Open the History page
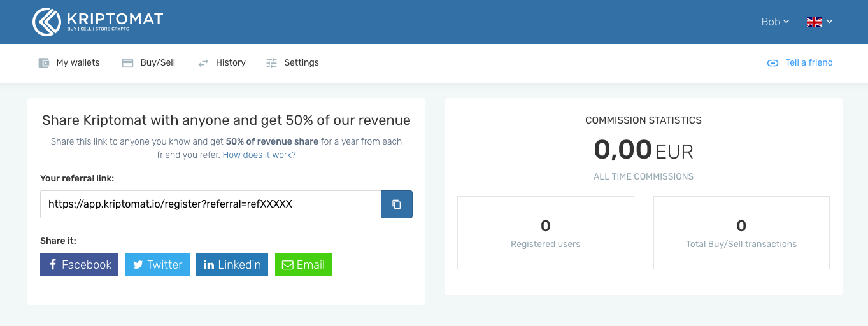Screen dimensions: 868x326 (231, 62)
